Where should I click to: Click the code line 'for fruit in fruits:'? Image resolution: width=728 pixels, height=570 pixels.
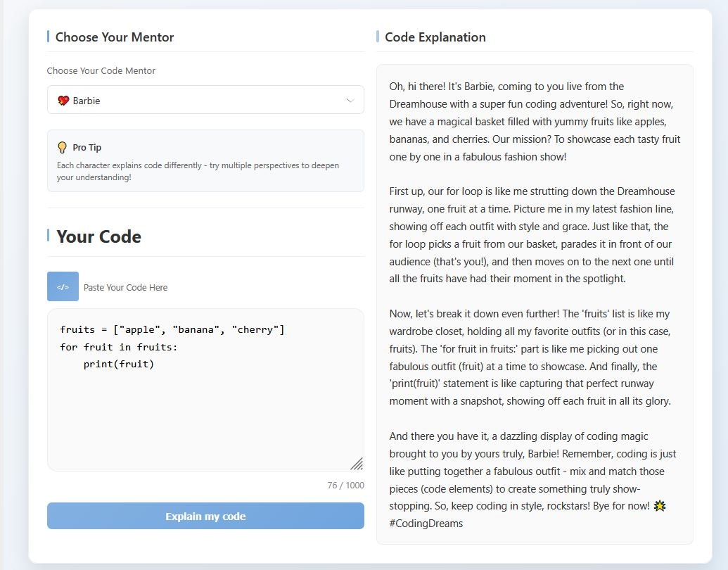(118, 347)
